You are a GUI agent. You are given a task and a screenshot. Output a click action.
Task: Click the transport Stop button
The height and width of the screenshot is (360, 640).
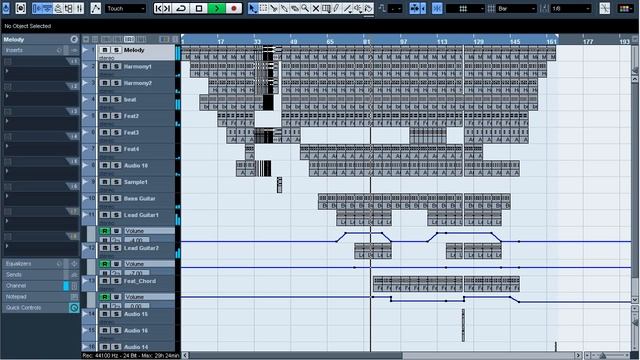[x=199, y=8]
